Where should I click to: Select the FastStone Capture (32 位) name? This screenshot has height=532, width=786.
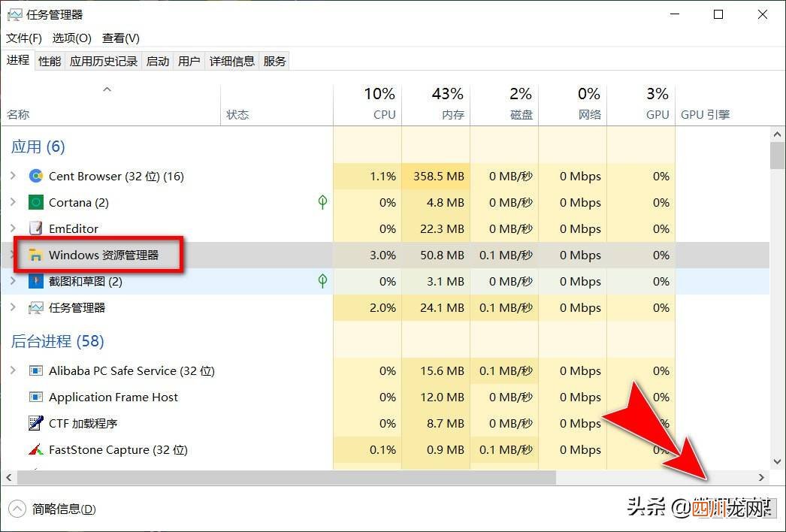[118, 450]
